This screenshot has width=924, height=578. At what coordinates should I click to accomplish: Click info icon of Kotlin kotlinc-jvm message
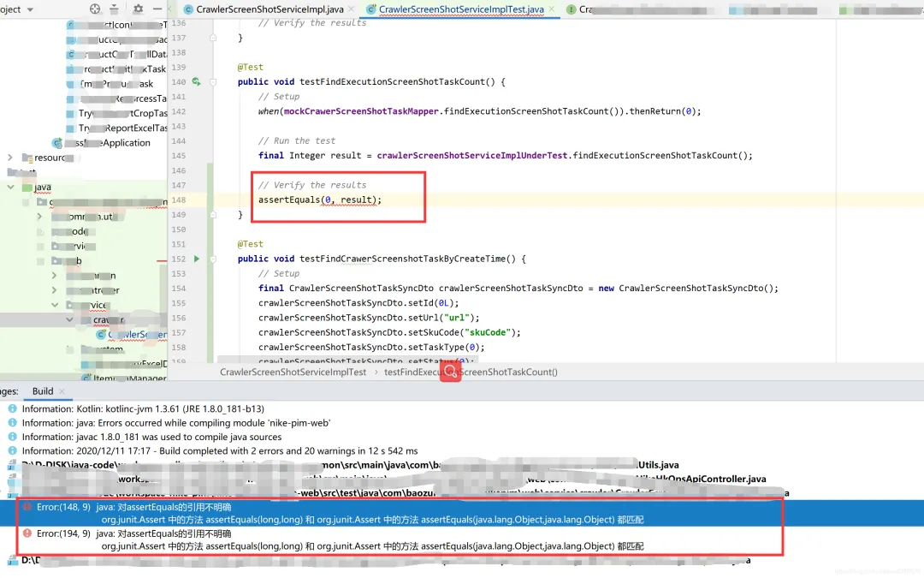12,408
